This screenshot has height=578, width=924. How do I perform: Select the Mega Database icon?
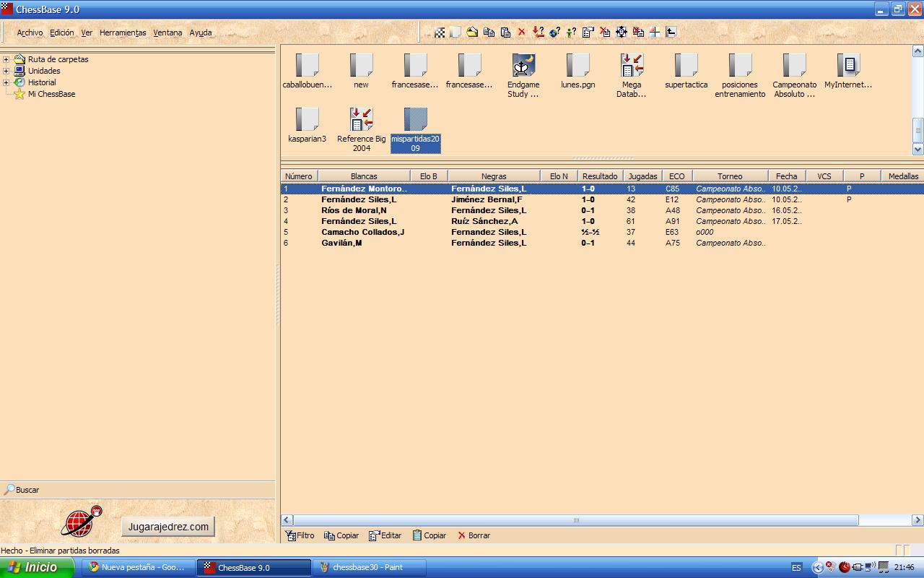pyautogui.click(x=632, y=76)
